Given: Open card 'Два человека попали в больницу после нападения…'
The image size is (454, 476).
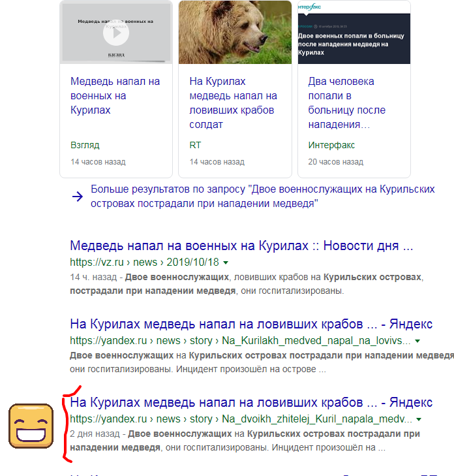Looking at the screenshot, I should click(346, 103).
